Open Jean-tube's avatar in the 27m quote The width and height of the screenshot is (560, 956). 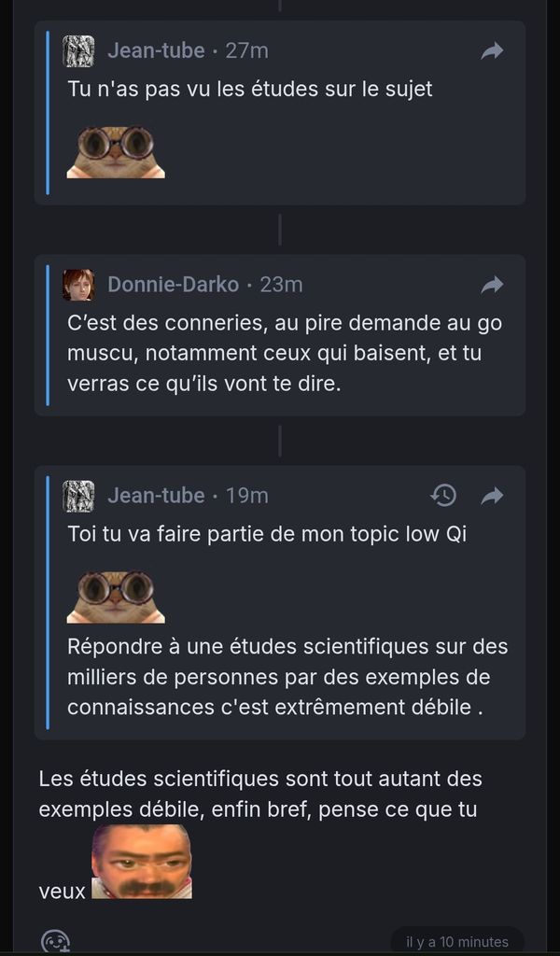78,51
